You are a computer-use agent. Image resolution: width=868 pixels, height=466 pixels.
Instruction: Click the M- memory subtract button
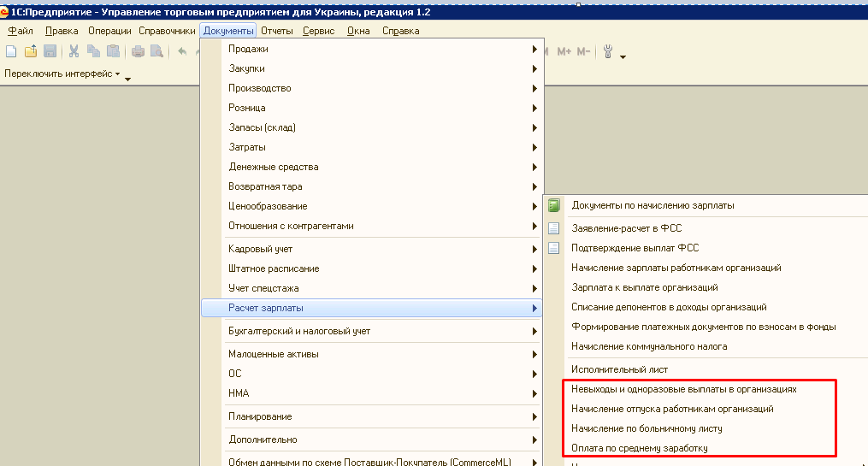point(583,51)
